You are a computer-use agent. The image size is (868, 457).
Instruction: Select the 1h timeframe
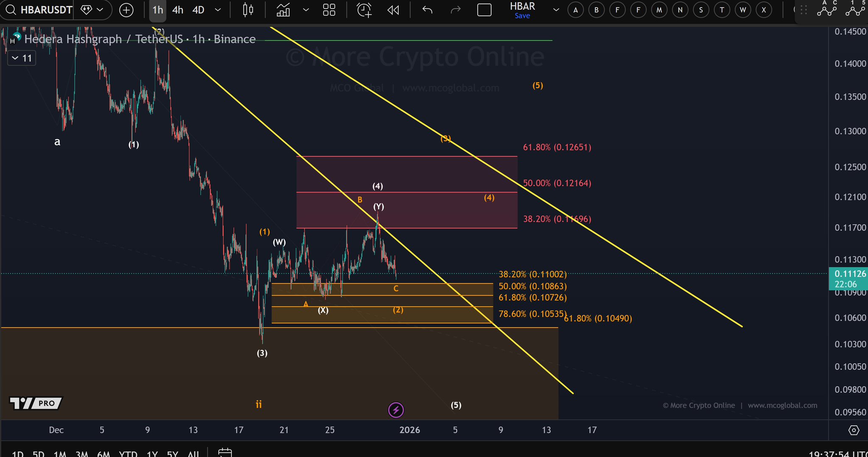pyautogui.click(x=158, y=10)
